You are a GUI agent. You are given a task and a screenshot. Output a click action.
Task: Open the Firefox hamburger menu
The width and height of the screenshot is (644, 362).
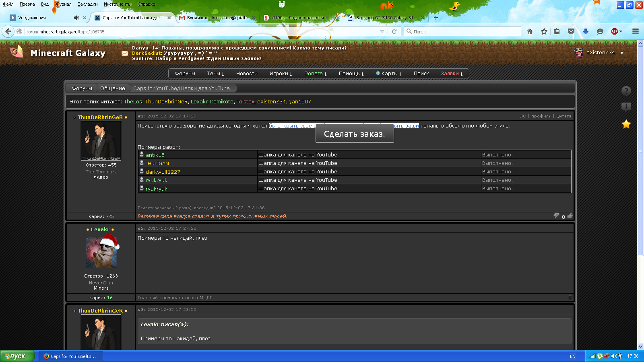click(x=636, y=31)
